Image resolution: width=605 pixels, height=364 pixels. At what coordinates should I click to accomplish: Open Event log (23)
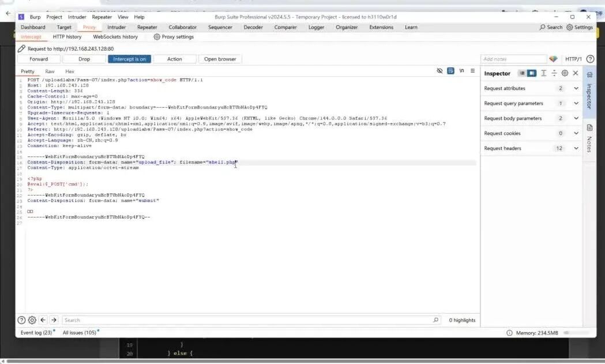pos(37,333)
